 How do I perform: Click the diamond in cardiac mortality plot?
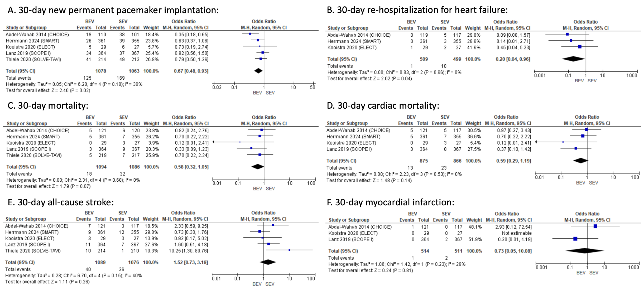[x=581, y=161]
